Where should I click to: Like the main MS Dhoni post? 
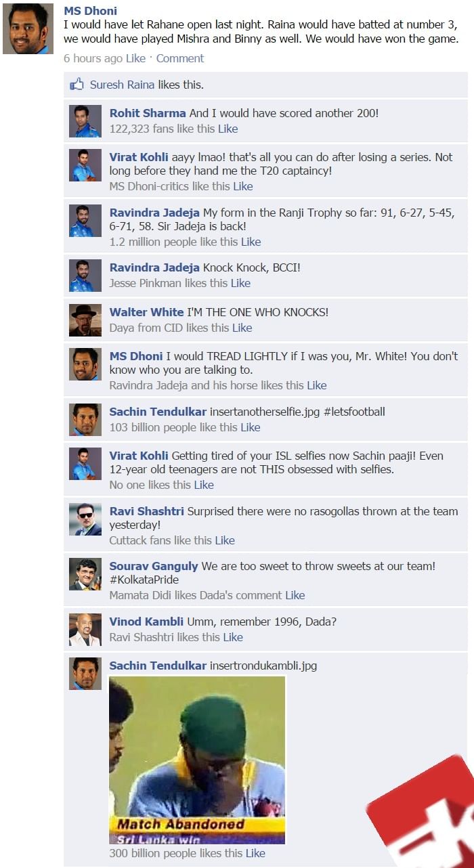pos(135,58)
